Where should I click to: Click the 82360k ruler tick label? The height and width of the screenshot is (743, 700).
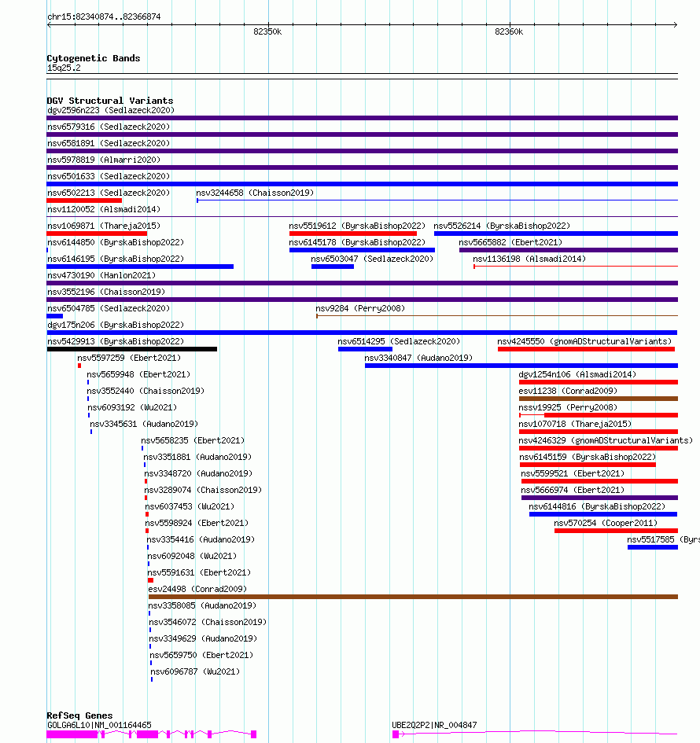click(509, 31)
